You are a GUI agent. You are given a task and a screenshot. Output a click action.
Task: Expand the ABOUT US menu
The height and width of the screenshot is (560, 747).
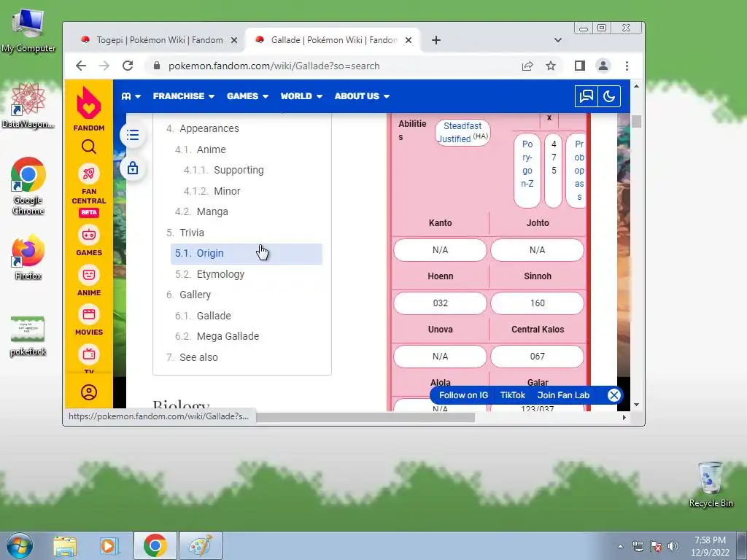[362, 96]
